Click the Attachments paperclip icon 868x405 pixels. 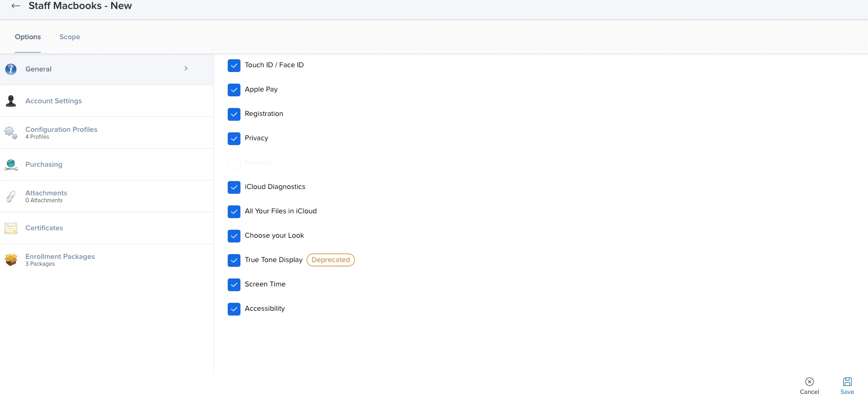(11, 196)
